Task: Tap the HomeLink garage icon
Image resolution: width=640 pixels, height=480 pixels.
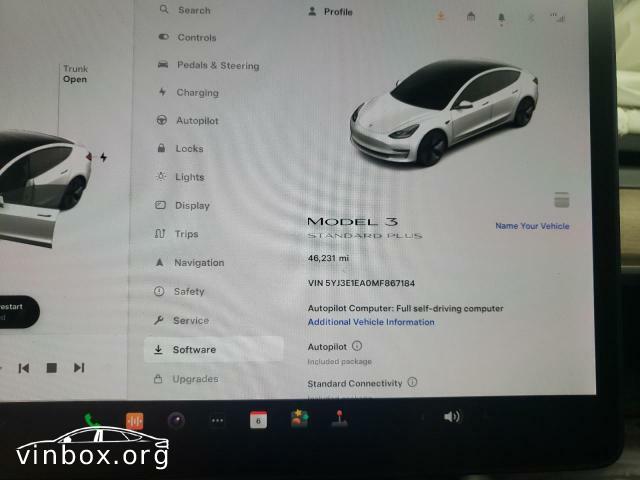Action: 471,17
